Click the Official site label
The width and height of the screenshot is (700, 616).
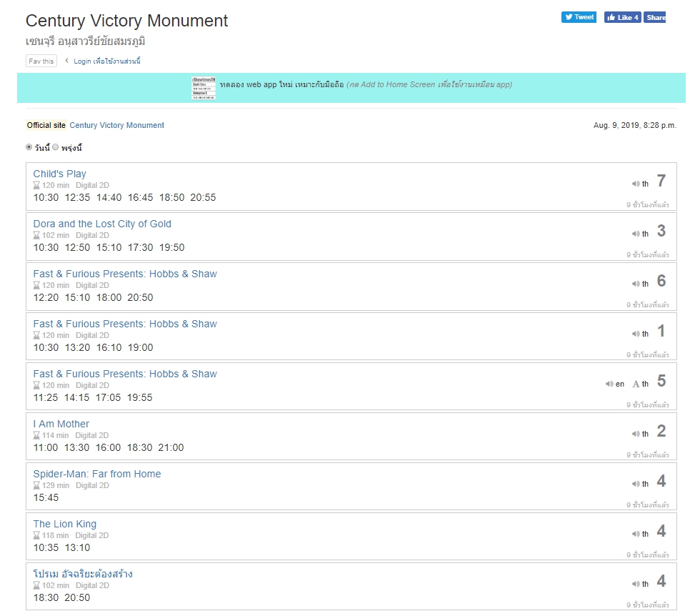pos(46,125)
